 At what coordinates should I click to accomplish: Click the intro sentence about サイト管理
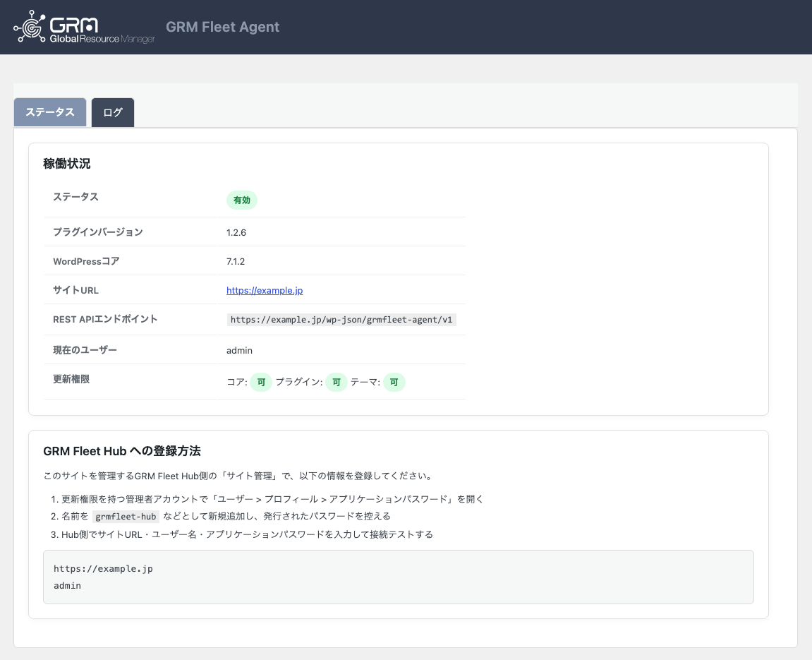pyautogui.click(x=238, y=476)
